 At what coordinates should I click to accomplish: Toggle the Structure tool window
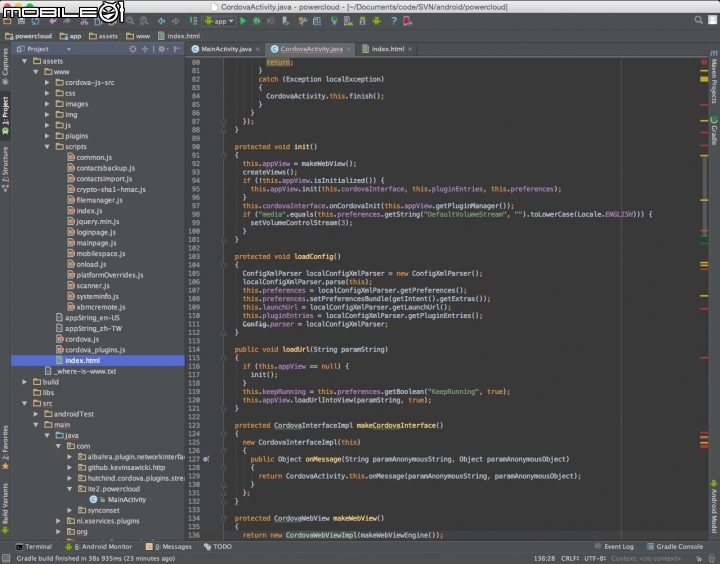[x=5, y=169]
